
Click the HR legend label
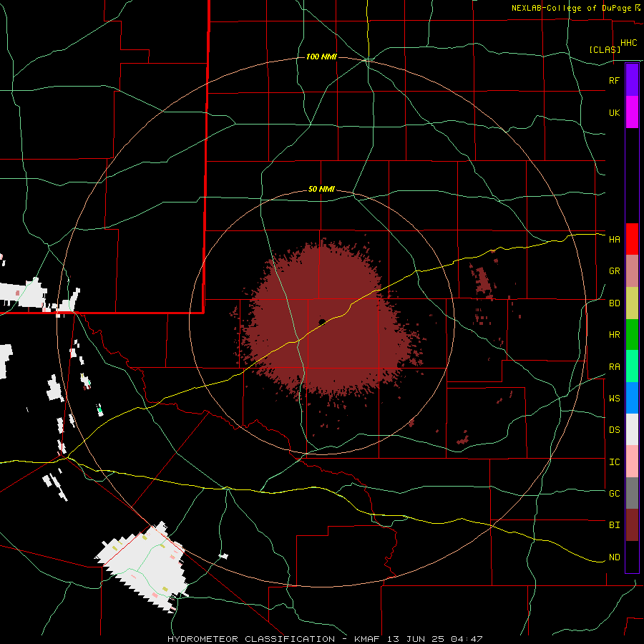coord(614,335)
